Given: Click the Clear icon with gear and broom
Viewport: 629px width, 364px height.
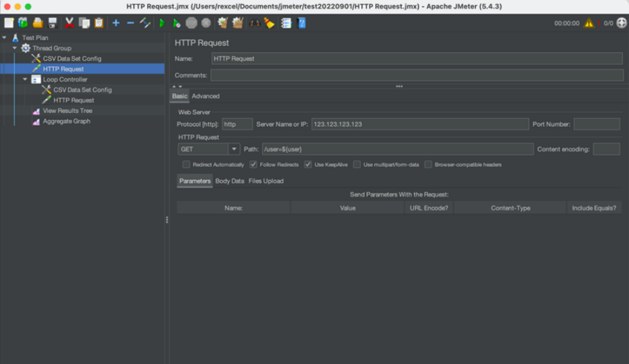Looking at the screenshot, I should tap(222, 23).
